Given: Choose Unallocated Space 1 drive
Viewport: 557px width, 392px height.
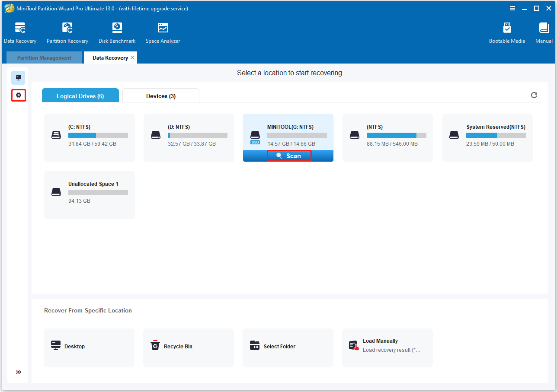Looking at the screenshot, I should [x=90, y=194].
